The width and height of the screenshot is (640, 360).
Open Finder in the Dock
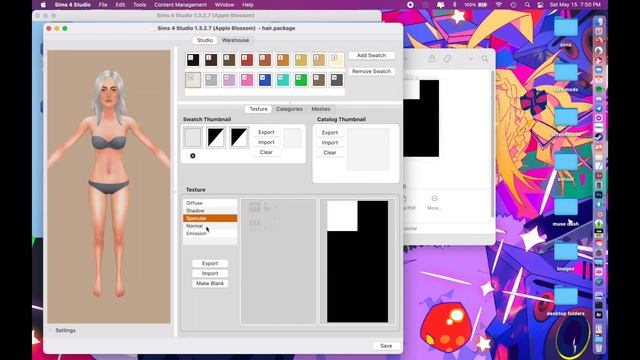[x=599, y=21]
